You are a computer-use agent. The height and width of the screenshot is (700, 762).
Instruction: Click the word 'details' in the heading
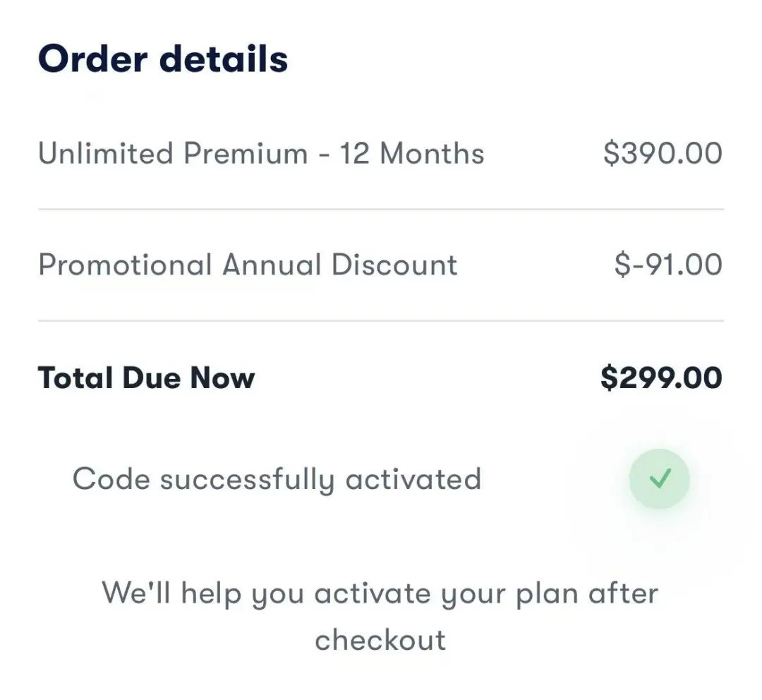click(224, 59)
